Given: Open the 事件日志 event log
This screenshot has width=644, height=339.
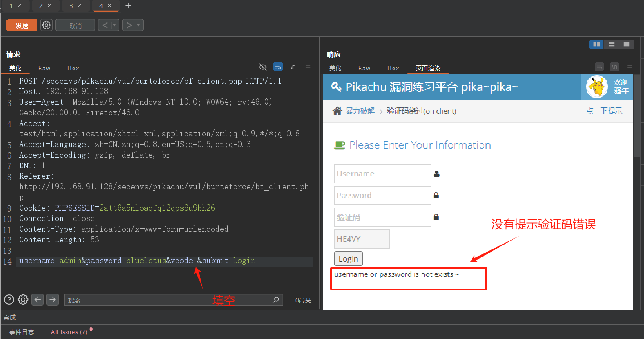Looking at the screenshot, I should (x=21, y=332).
